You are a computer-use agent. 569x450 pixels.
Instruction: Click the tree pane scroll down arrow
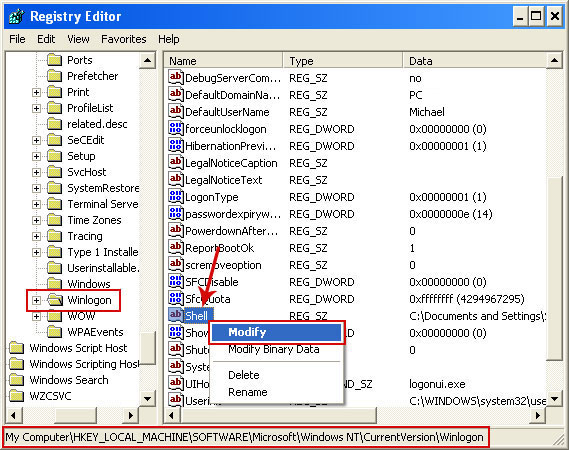click(x=147, y=398)
